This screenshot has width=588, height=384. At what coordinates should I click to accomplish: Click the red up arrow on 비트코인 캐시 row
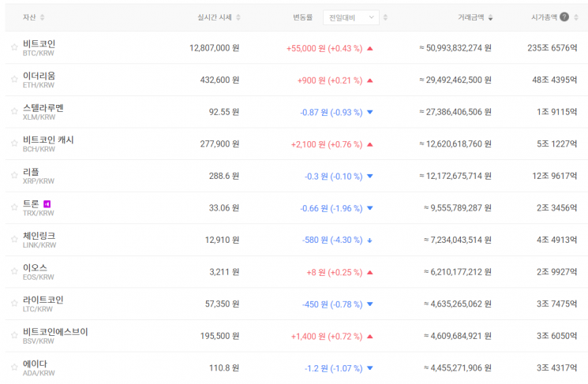click(370, 144)
